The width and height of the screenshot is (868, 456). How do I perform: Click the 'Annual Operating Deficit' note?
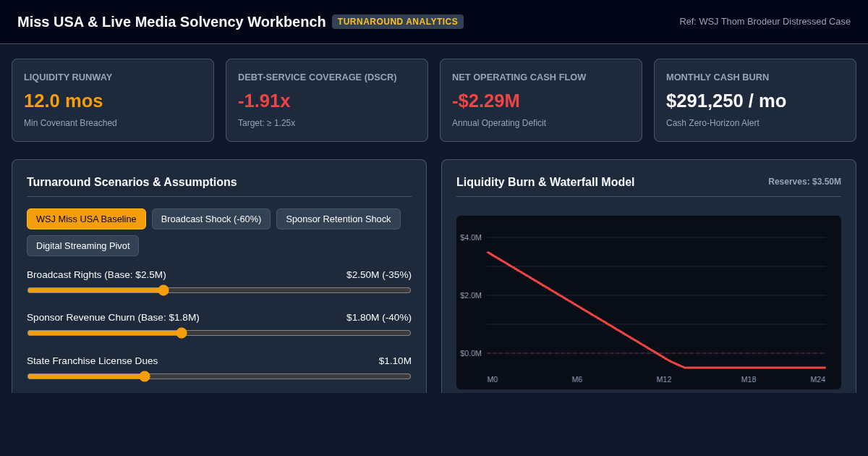pos(499,123)
